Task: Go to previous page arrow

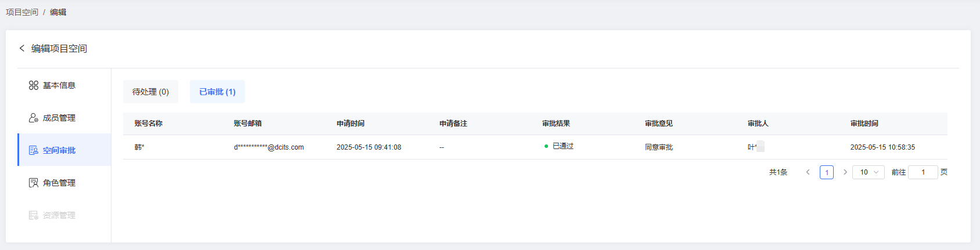Action: tap(808, 172)
